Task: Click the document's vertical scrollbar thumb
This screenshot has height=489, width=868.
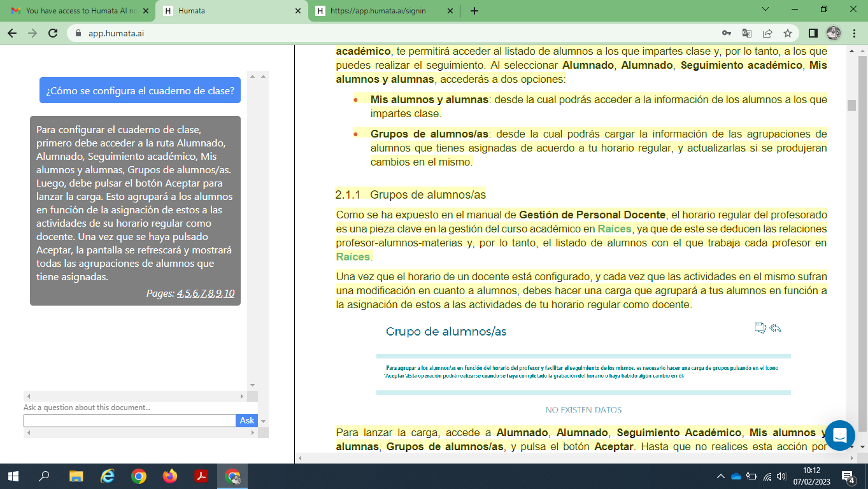Action: pos(851,106)
